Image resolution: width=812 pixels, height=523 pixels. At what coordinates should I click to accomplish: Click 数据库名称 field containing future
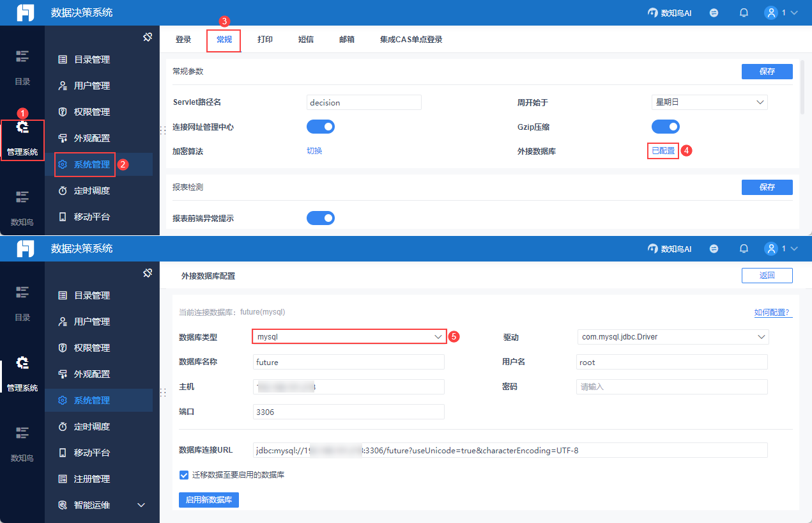[x=349, y=362]
